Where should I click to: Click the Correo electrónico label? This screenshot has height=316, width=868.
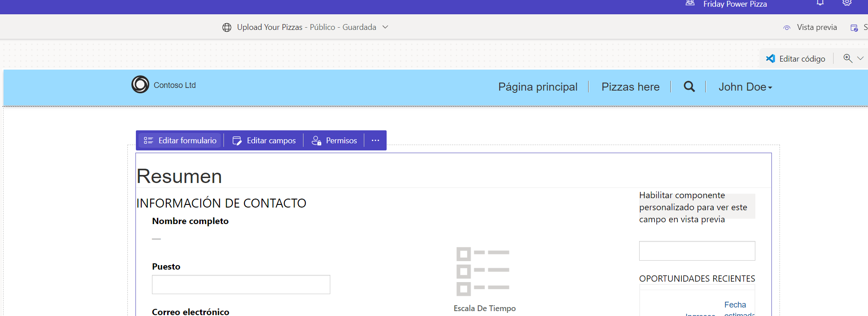tap(190, 312)
